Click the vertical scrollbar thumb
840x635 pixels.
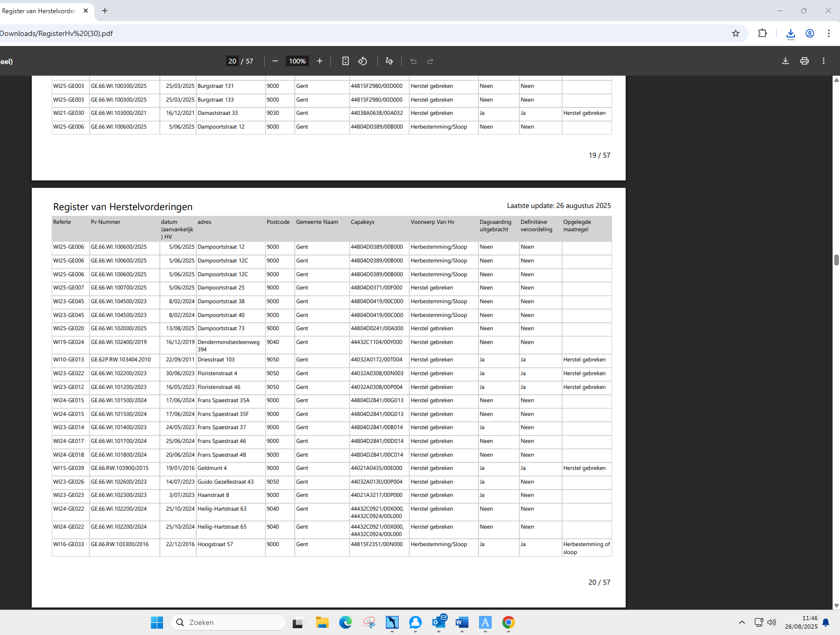(x=836, y=260)
